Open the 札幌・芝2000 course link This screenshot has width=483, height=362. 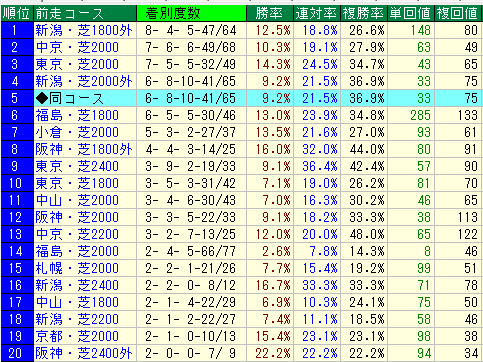pyautogui.click(x=77, y=269)
